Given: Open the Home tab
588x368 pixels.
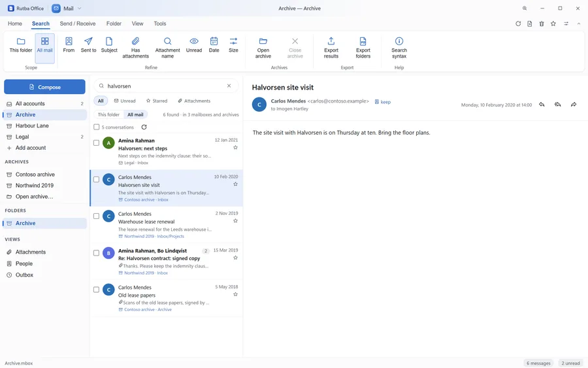Looking at the screenshot, I should coord(15,24).
